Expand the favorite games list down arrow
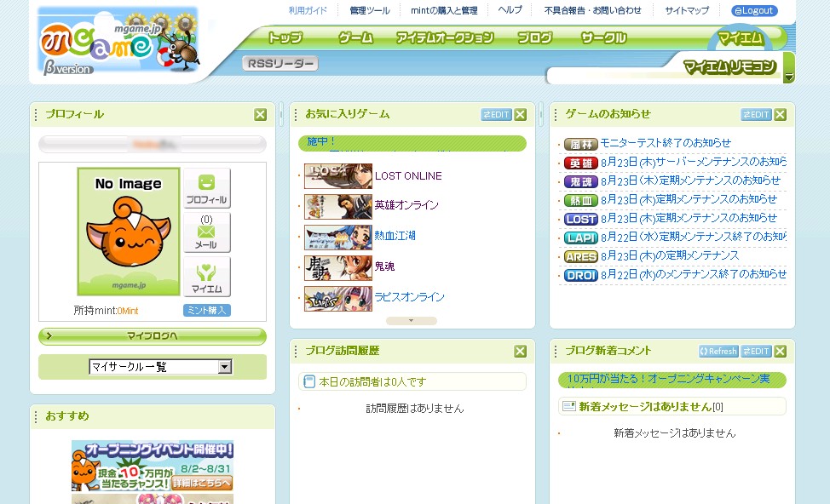 tap(412, 321)
